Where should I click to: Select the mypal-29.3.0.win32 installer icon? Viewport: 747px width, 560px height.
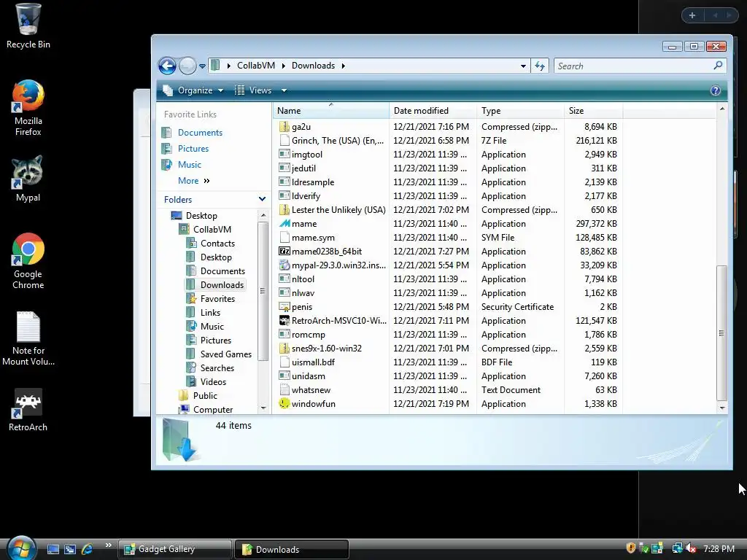click(285, 265)
